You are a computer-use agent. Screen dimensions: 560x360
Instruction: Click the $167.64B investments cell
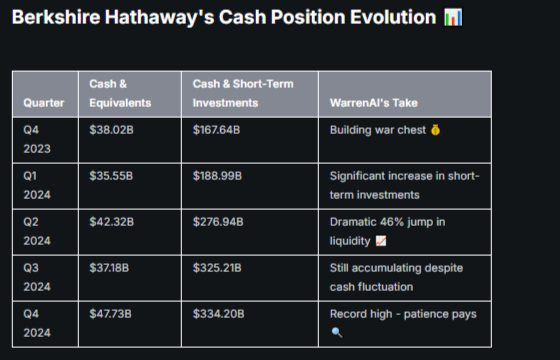(x=216, y=130)
